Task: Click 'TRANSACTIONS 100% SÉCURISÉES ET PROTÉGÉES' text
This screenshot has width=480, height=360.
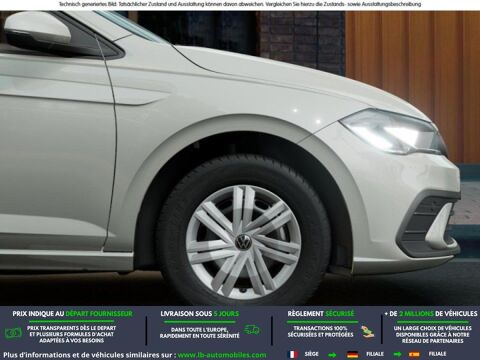Action: (320, 331)
